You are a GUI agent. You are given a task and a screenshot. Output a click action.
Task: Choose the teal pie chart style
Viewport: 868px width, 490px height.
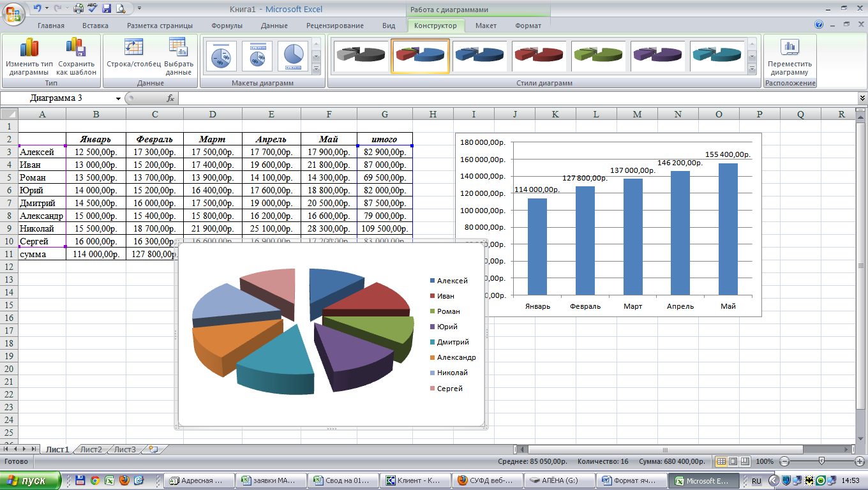tap(717, 56)
